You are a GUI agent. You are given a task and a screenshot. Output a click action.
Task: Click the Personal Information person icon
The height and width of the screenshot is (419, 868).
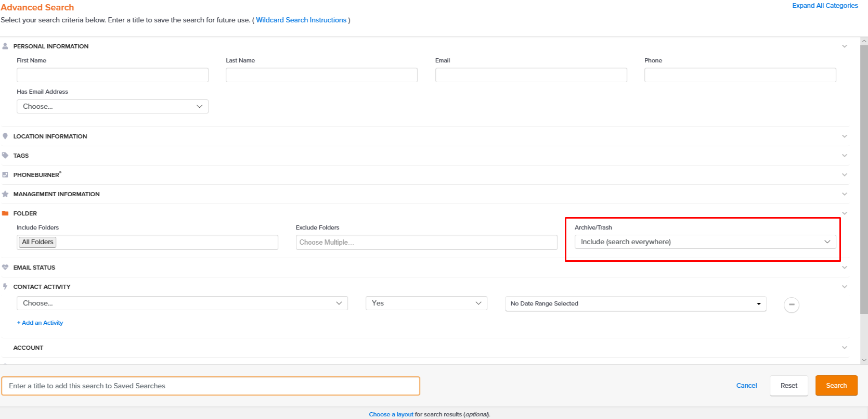(5, 46)
